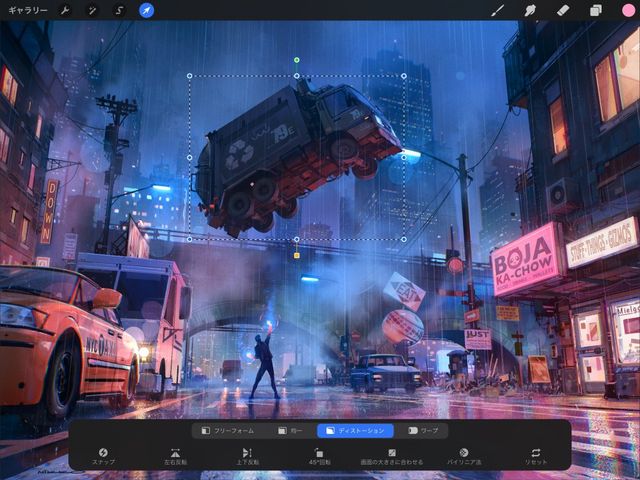Rotate selection with 45°回転
The height and width of the screenshot is (480, 640).
319,456
